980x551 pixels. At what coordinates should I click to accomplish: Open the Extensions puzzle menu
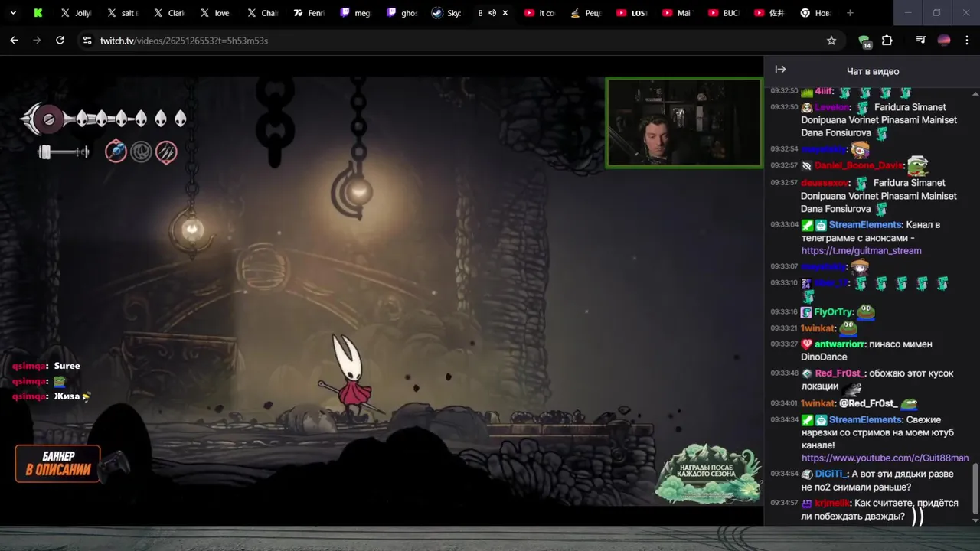pyautogui.click(x=887, y=41)
